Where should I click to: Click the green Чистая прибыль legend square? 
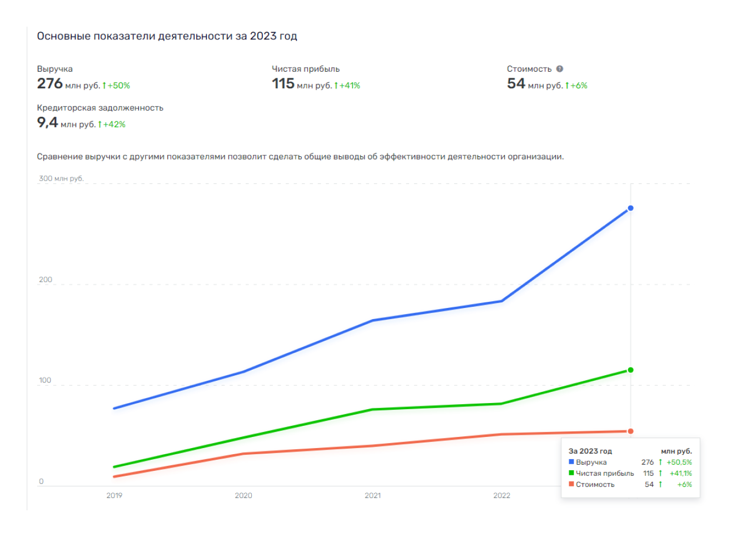[571, 473]
